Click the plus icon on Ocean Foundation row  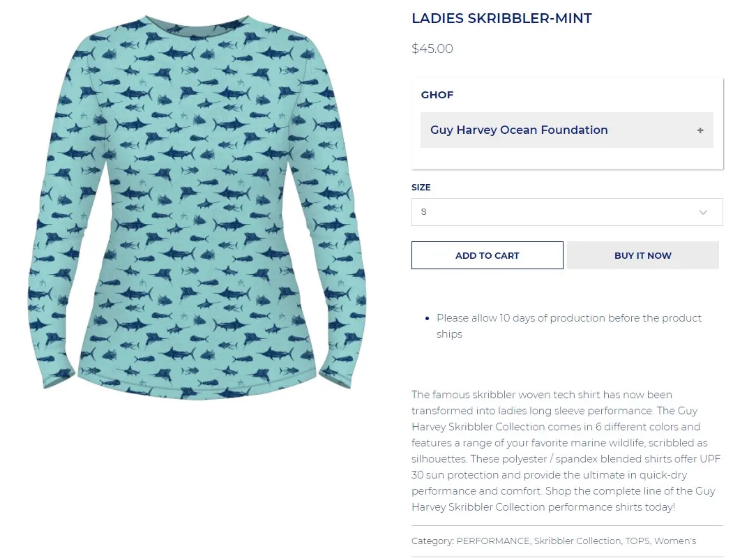click(700, 130)
